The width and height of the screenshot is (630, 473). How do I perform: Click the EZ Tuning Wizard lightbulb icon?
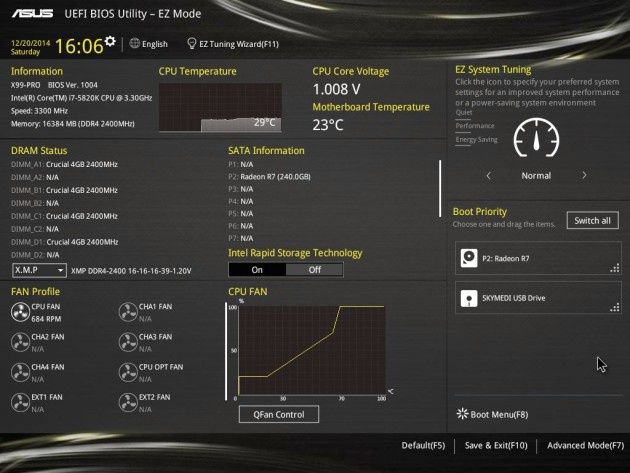click(192, 43)
